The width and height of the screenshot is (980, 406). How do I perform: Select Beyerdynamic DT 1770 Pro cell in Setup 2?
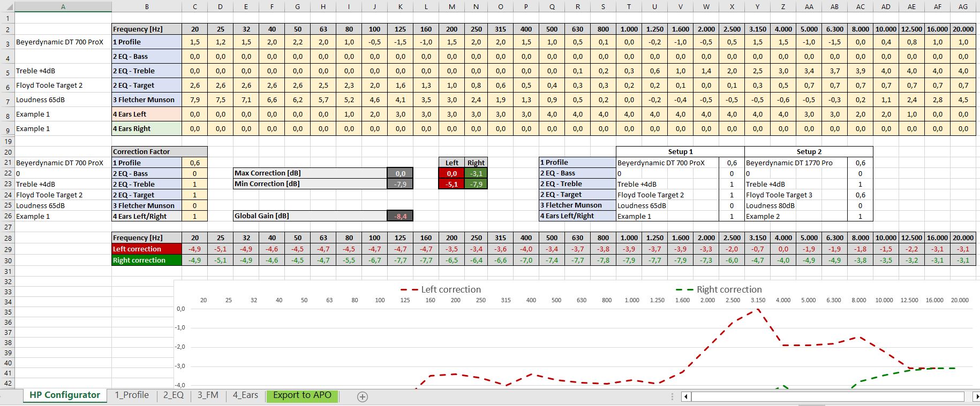(x=796, y=163)
